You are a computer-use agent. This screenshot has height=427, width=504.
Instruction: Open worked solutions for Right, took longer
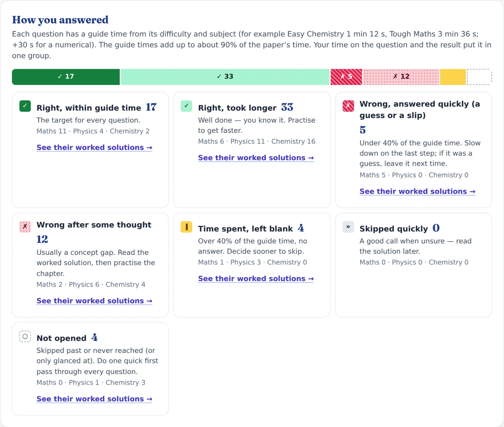pyautogui.click(x=256, y=158)
